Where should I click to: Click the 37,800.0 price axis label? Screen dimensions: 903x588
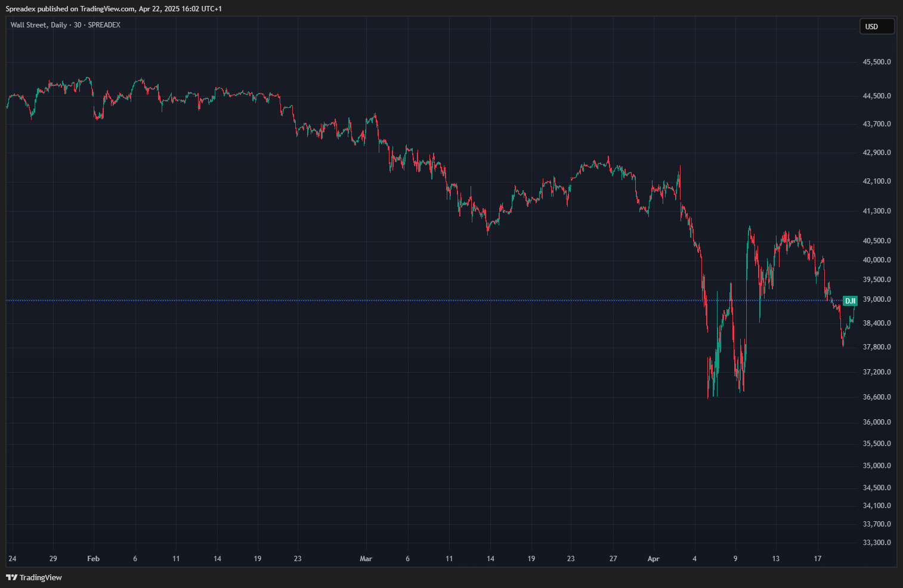click(877, 347)
